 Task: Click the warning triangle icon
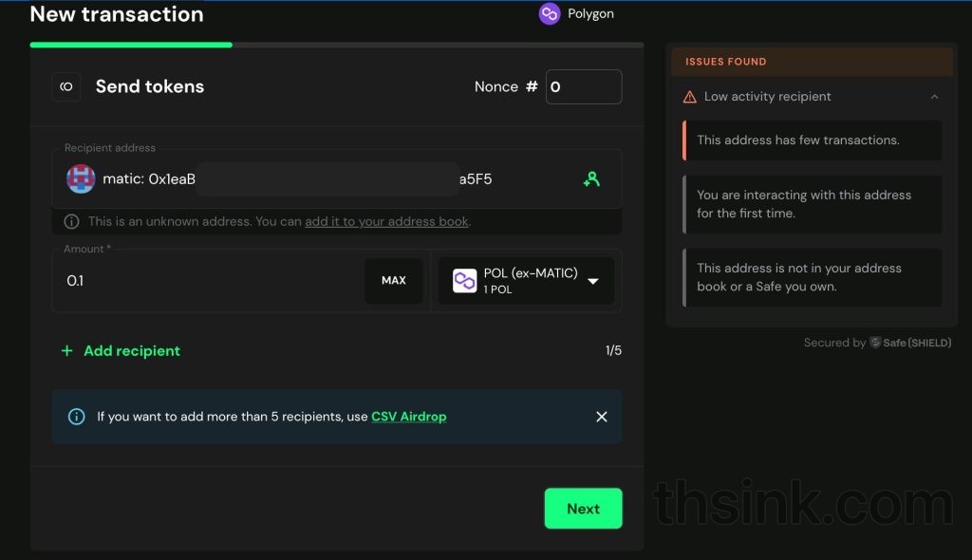(x=689, y=97)
